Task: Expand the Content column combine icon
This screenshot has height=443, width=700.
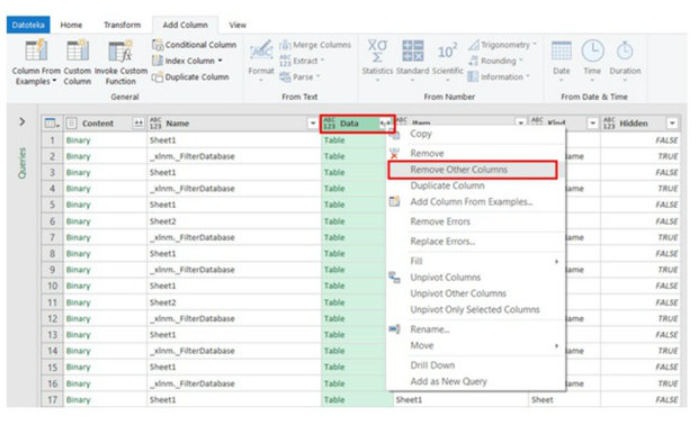Action: (139, 123)
